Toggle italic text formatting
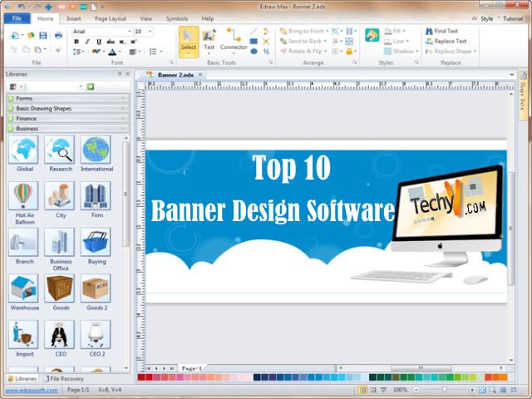Screen dimensions: 532x399 tap(86, 41)
